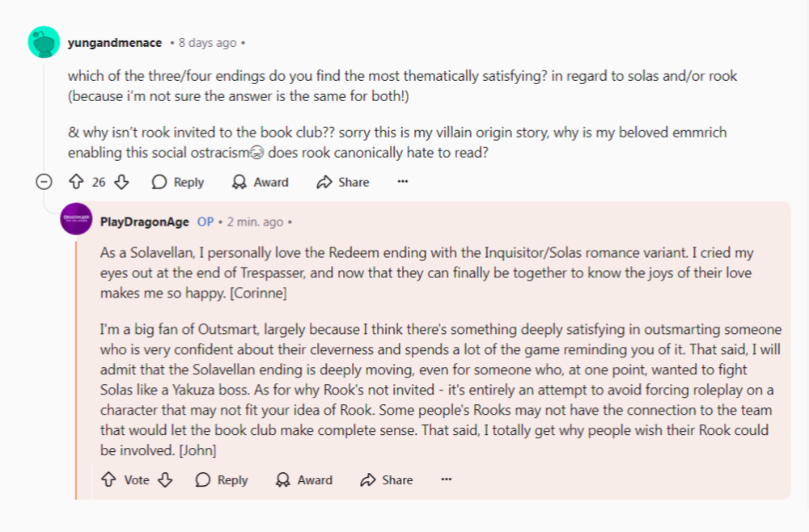This screenshot has width=809, height=532.
Task: Collapse the yungandmenace comment thread
Action: (x=44, y=182)
